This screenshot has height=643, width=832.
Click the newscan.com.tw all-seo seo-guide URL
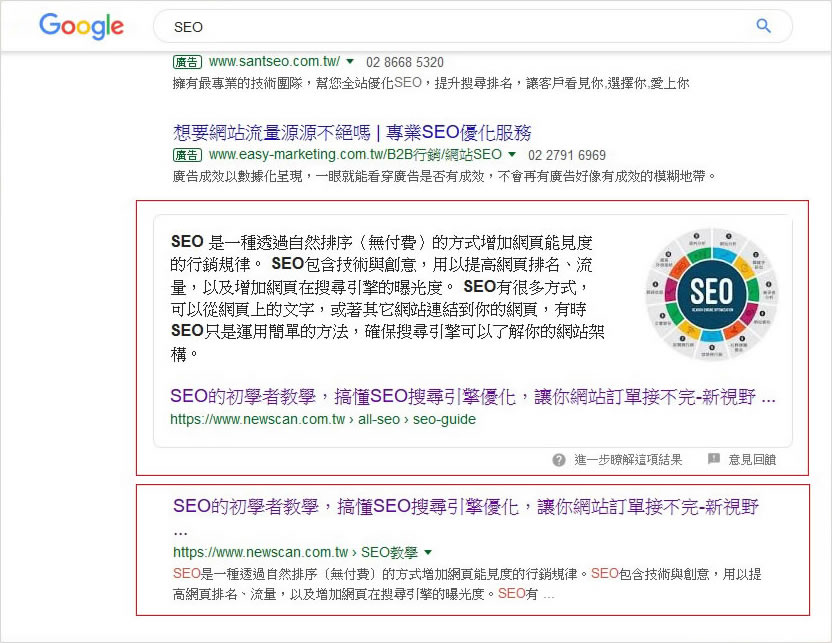[x=322, y=419]
